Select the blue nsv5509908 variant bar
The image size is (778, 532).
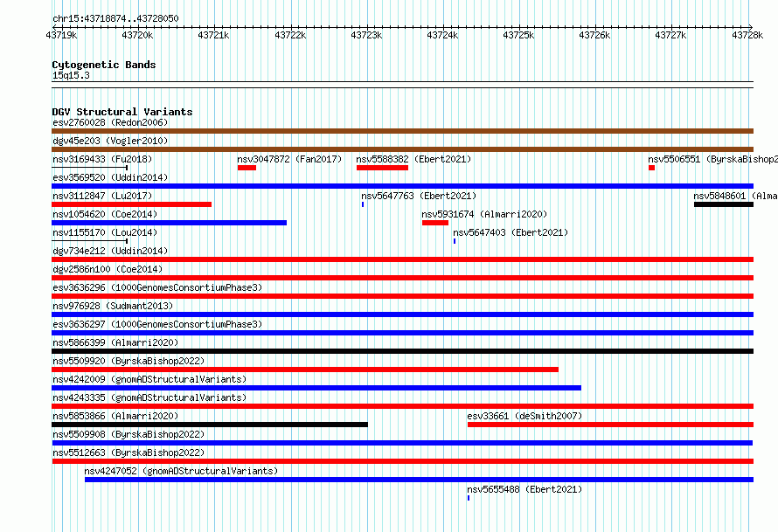click(402, 443)
